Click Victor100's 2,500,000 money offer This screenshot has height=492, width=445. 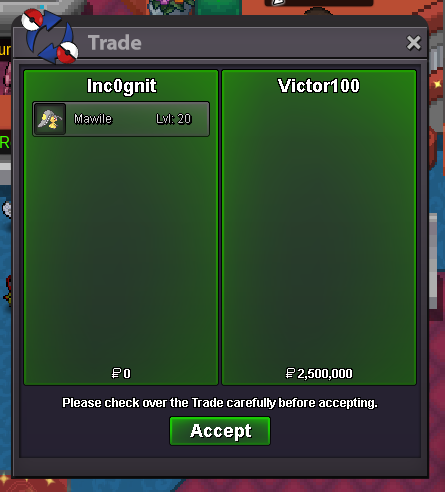[325, 374]
